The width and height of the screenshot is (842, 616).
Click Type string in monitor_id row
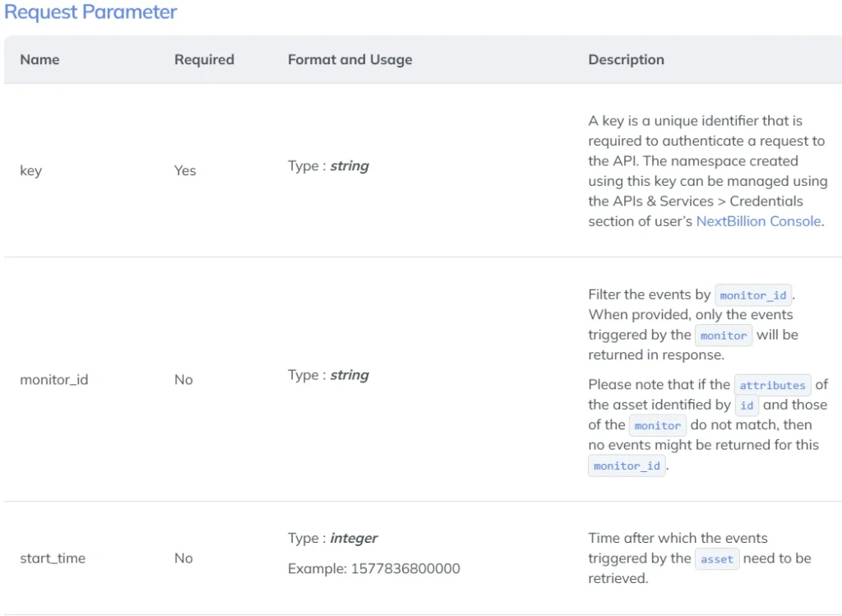[328, 375]
